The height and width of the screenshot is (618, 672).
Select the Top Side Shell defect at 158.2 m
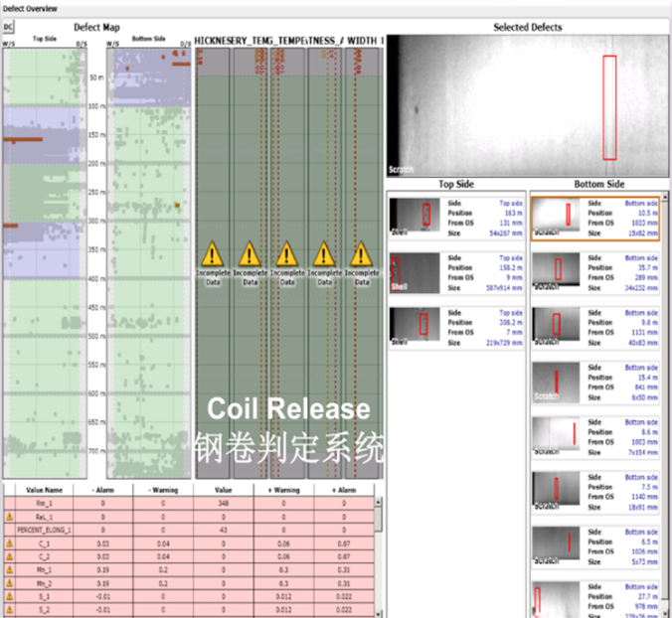pyautogui.click(x=456, y=271)
